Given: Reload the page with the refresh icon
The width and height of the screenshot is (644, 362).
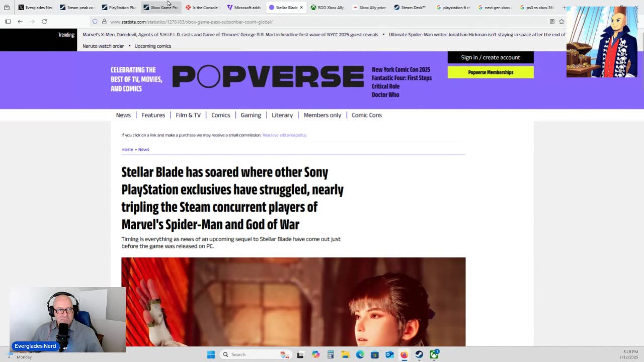Looking at the screenshot, I should [44, 22].
